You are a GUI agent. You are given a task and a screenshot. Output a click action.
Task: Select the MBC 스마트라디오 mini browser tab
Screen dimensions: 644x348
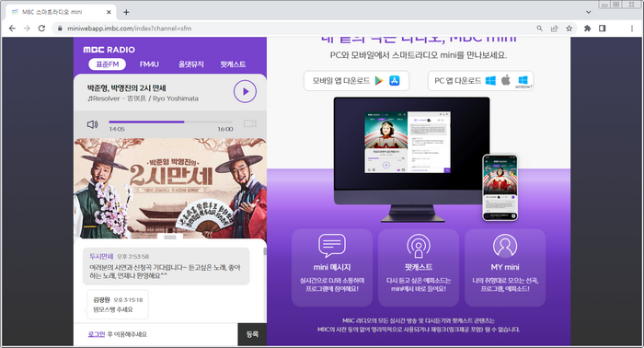(62, 12)
